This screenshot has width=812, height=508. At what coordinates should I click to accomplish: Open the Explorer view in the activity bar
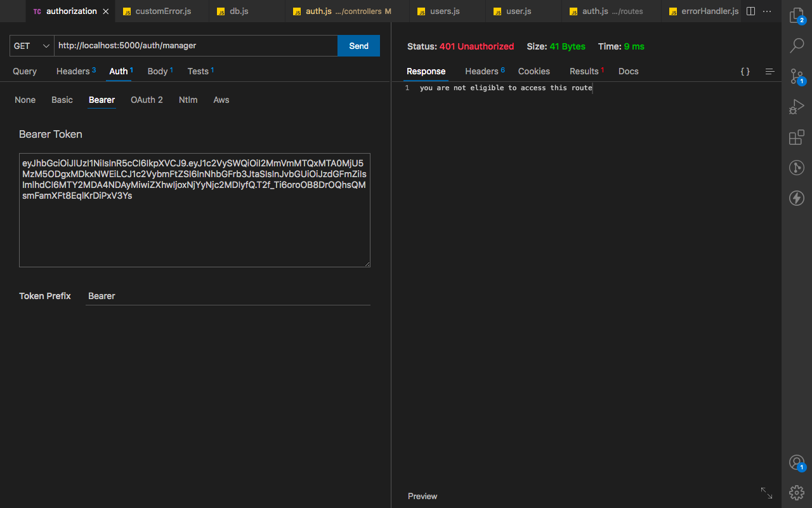click(797, 15)
